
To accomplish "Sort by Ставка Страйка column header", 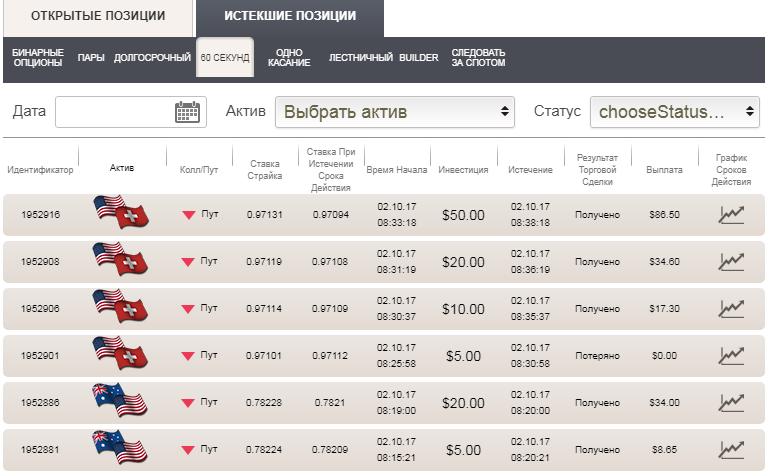I will click(265, 170).
